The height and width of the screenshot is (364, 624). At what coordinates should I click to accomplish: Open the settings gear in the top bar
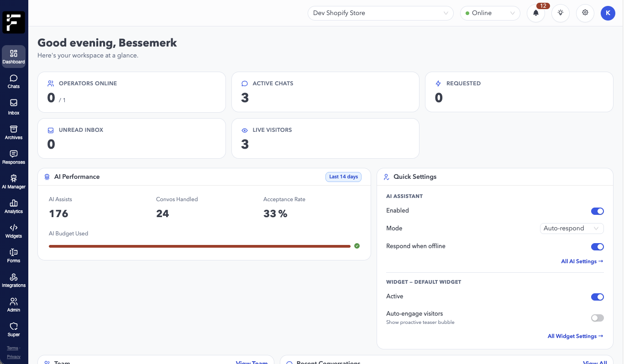click(585, 13)
